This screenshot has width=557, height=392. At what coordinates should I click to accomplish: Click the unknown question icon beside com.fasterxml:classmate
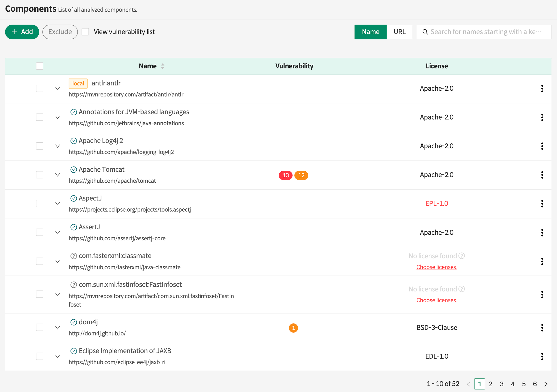[73, 256]
